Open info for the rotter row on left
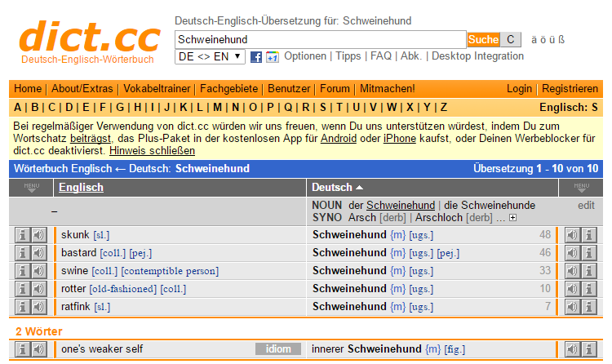Viewport: 612px width, 364px height. tap(23, 289)
